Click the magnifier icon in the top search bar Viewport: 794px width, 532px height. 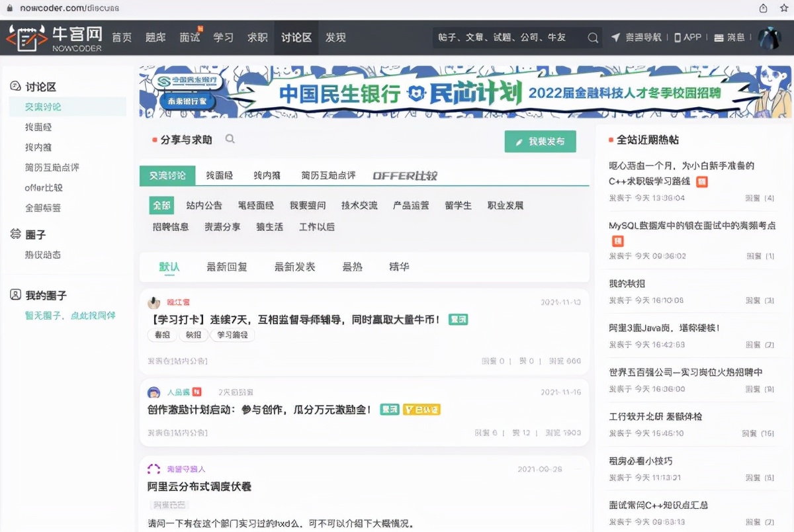[x=593, y=38]
